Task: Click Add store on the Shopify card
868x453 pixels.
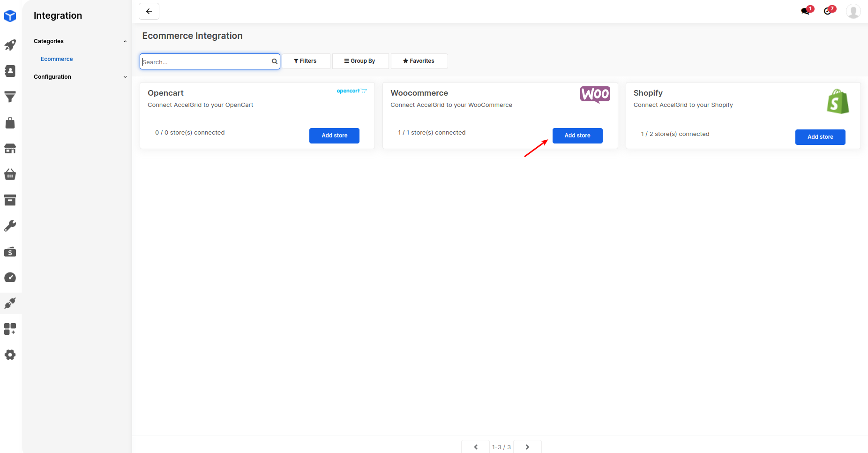Action: (820, 137)
